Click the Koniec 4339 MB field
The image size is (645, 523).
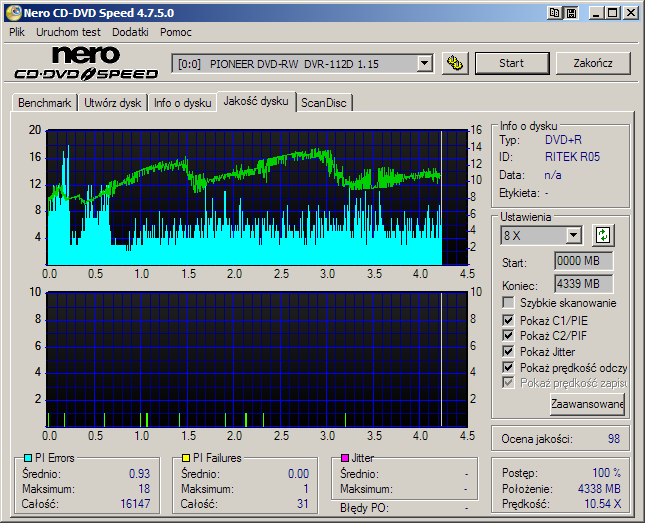click(583, 284)
